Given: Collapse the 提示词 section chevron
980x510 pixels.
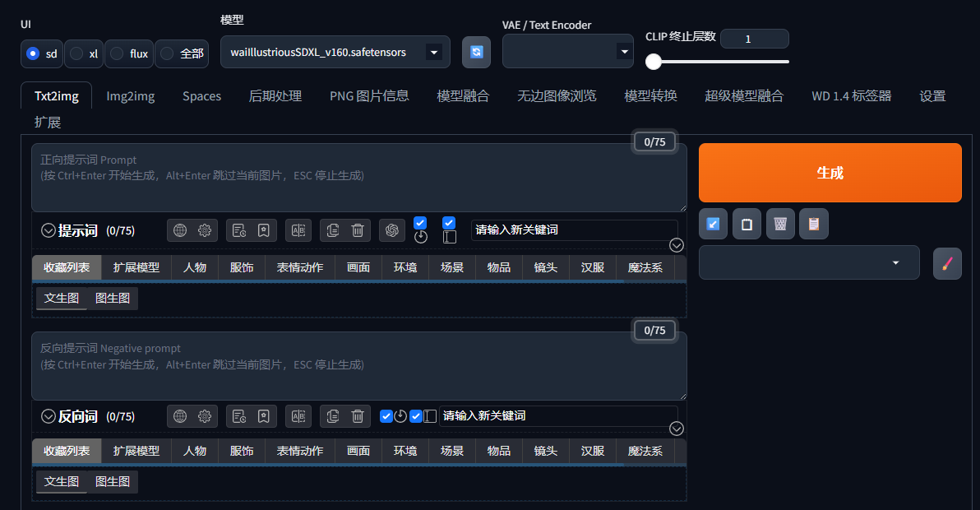Looking at the screenshot, I should click(x=49, y=231).
